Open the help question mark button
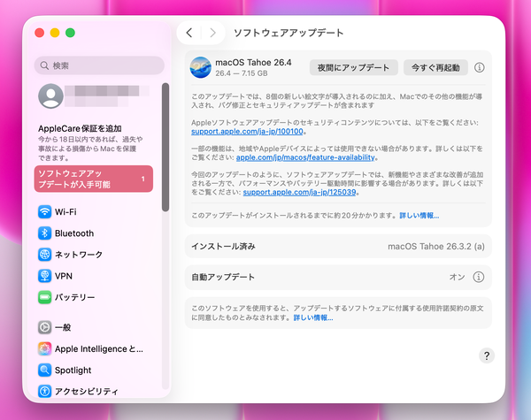The height and width of the screenshot is (420, 531). pos(487,355)
